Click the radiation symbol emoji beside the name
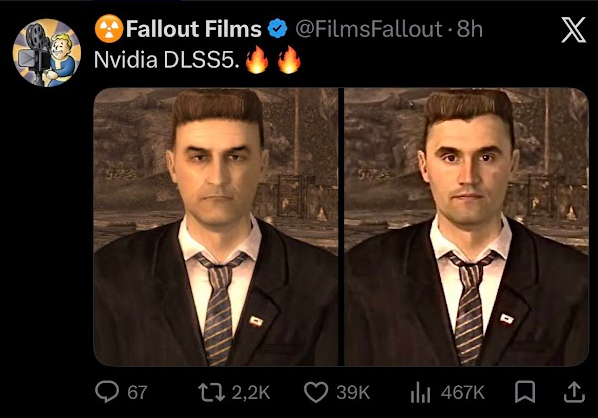Screen dimensions: 598x418 [109, 29]
